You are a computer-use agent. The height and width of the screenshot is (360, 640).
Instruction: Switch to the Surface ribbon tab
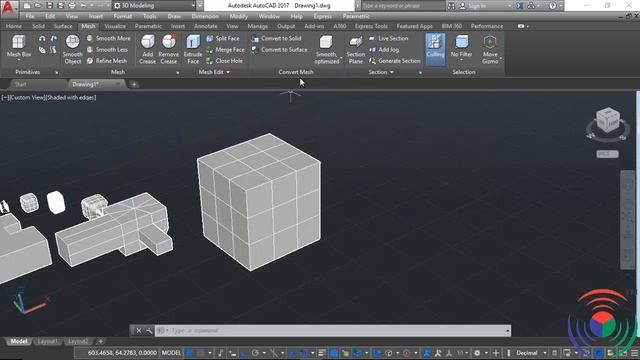[63, 26]
